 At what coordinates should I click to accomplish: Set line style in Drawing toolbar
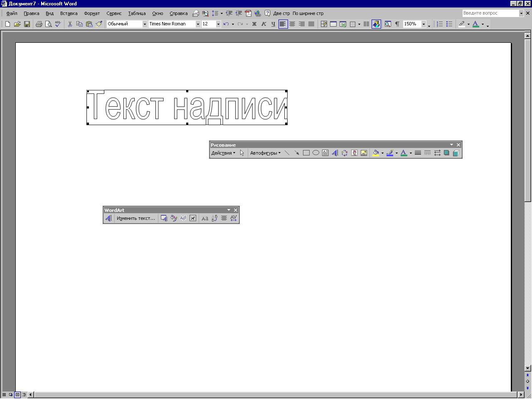coord(418,153)
